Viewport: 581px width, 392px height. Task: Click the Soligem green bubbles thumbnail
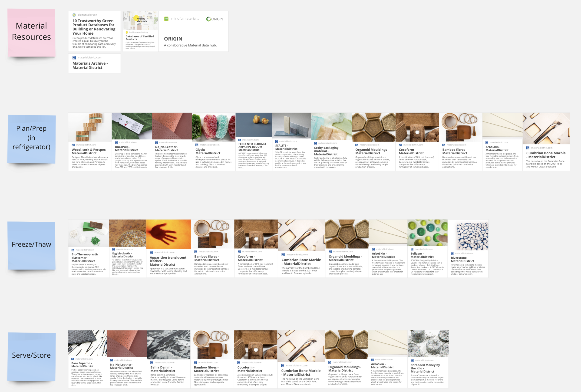pyautogui.click(x=427, y=233)
